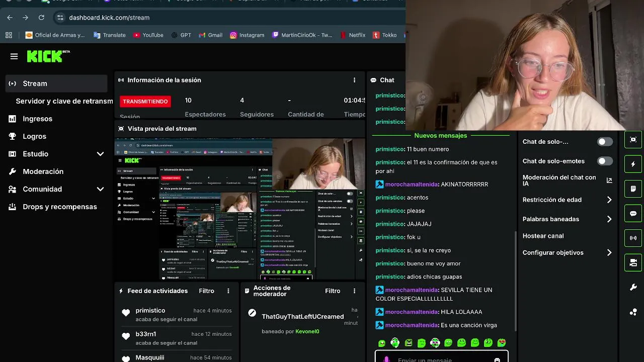Image resolution: width=644 pixels, height=362 pixels.
Task: Click b33rn1 in activity feed
Action: click(145, 334)
